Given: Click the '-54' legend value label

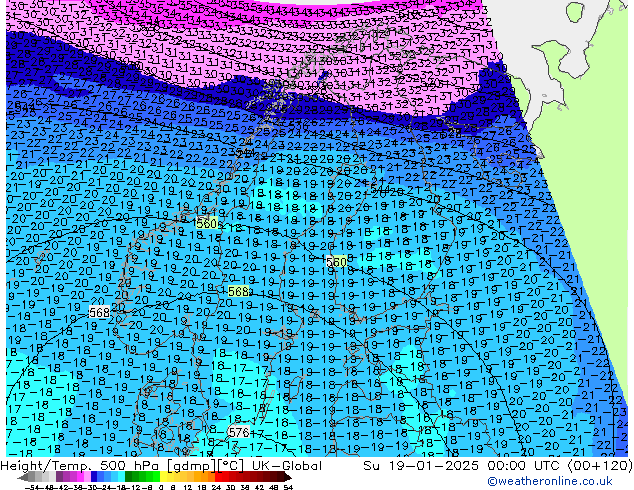Looking at the screenshot, I should point(32,487).
